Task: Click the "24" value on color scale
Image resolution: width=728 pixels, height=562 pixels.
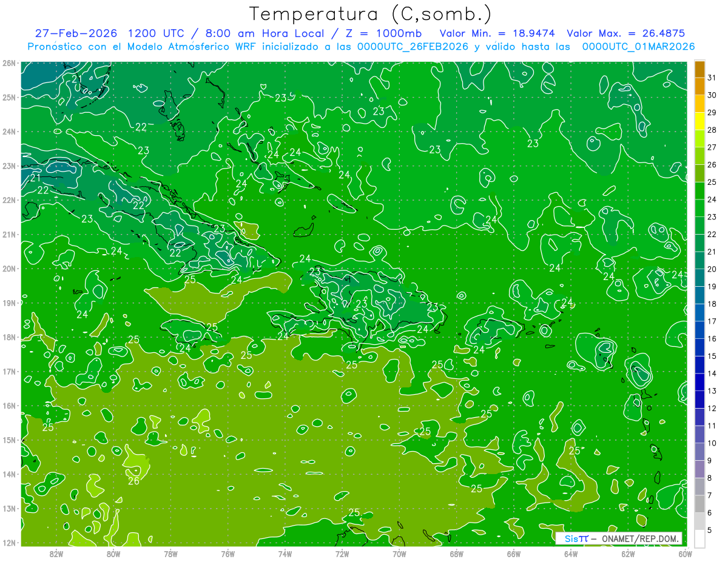Action: [x=712, y=199]
